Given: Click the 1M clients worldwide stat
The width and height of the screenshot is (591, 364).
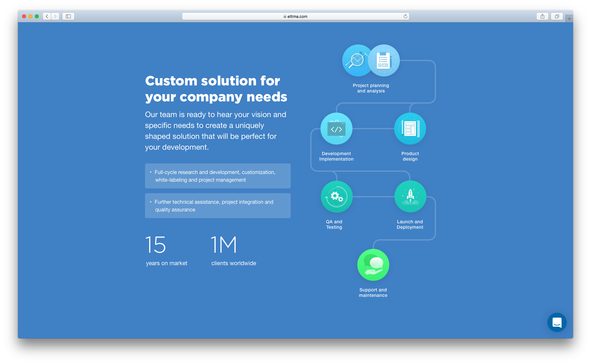Looking at the screenshot, I should pos(233,250).
